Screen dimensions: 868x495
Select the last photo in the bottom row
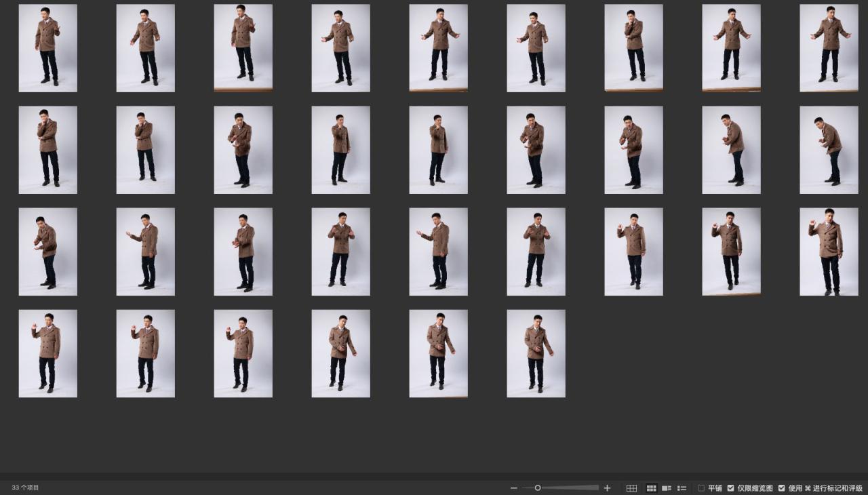[x=536, y=353]
